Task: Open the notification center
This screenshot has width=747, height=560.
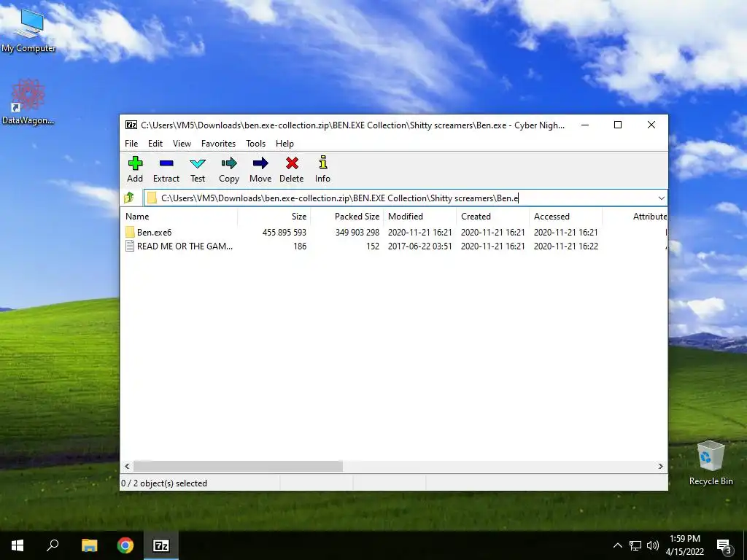Action: [724, 545]
